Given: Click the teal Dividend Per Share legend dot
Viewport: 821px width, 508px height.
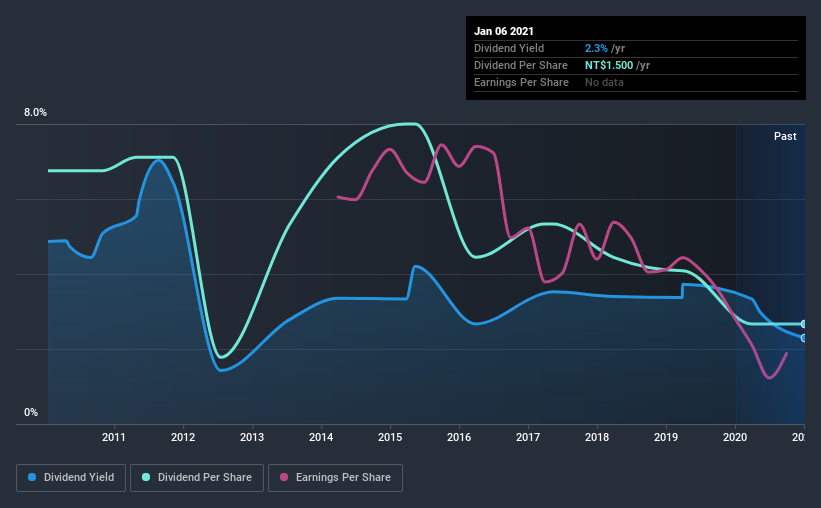Looking at the screenshot, I should click(146, 477).
